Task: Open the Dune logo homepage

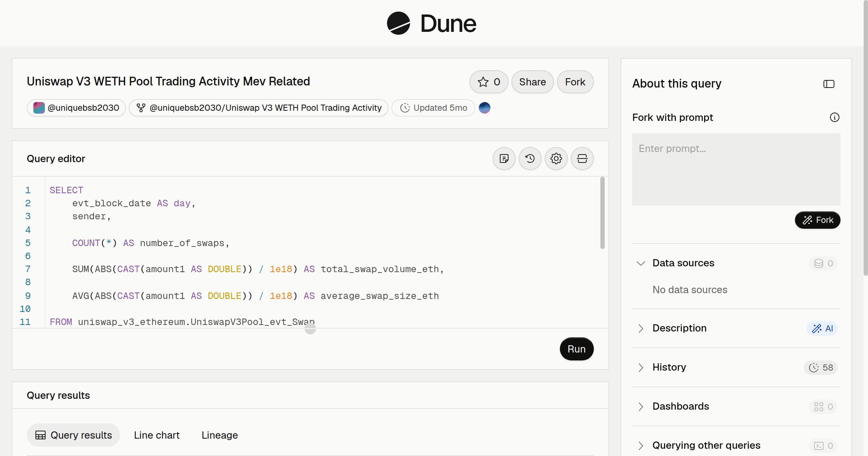Action: [431, 23]
